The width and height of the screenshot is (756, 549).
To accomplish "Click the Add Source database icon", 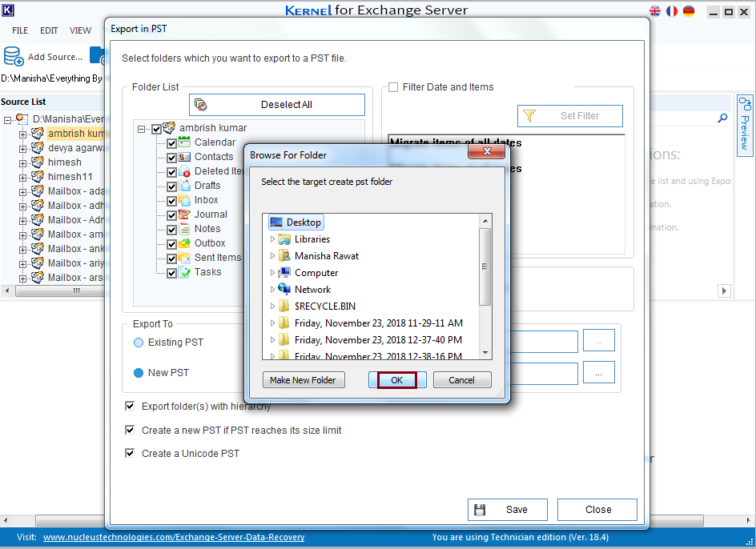I will point(14,56).
